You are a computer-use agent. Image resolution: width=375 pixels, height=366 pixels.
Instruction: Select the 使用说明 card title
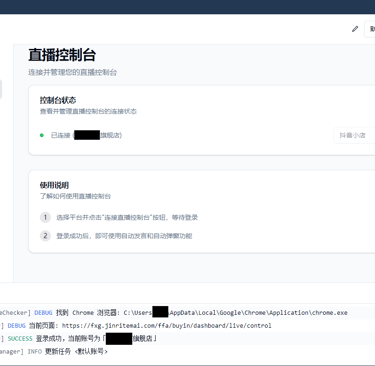pyautogui.click(x=54, y=185)
